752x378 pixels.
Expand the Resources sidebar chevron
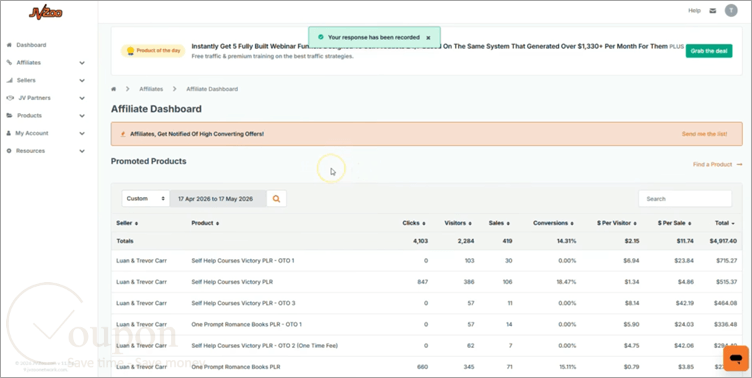(82, 151)
